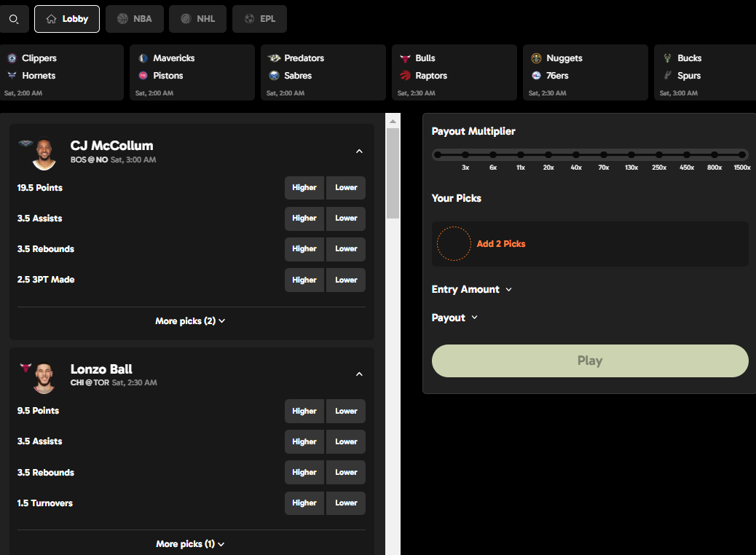Viewport: 756px width, 555px height.
Task: Click the Spurs team logo
Action: tap(667, 75)
